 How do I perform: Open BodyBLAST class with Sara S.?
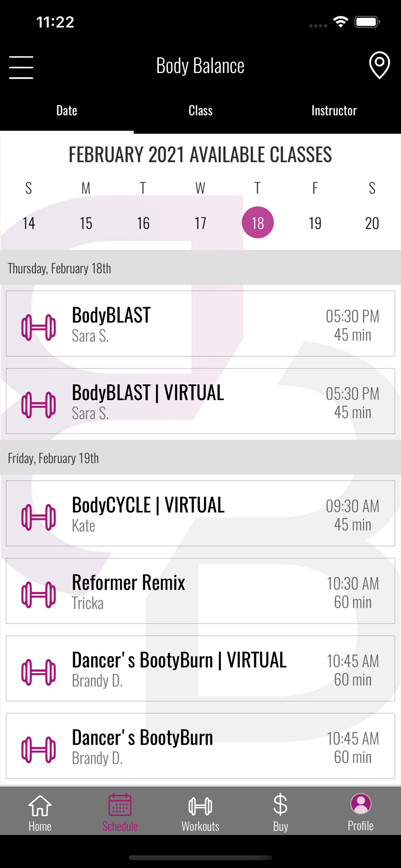pos(200,324)
